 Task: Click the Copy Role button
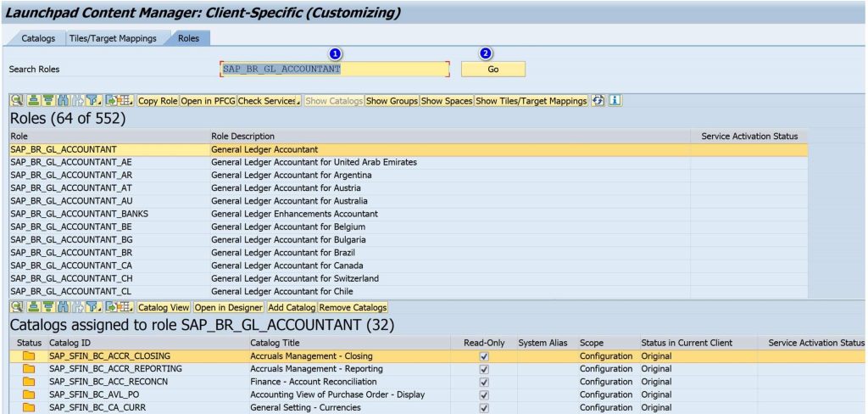click(x=158, y=101)
